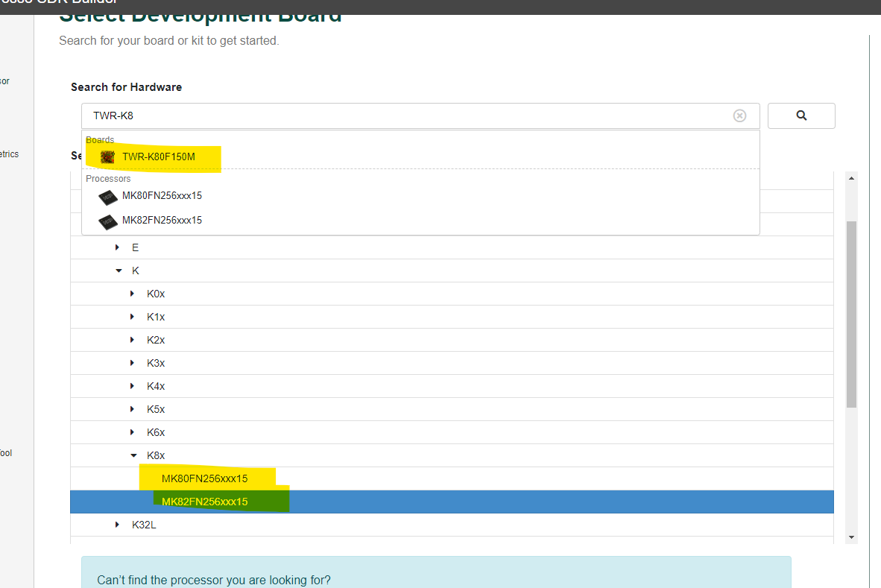Click the K6x tree label
The width and height of the screenshot is (881, 588).
pyautogui.click(x=156, y=432)
